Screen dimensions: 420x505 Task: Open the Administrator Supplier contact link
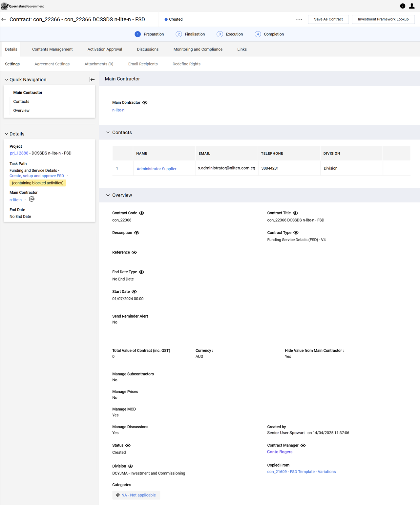157,169
